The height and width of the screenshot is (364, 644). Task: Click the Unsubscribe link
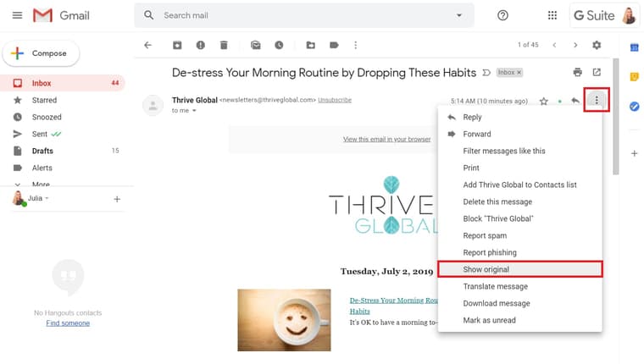[335, 100]
